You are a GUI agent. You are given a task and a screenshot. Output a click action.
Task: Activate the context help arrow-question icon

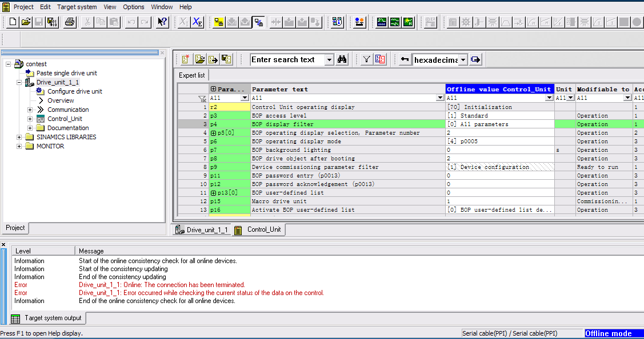click(x=162, y=22)
